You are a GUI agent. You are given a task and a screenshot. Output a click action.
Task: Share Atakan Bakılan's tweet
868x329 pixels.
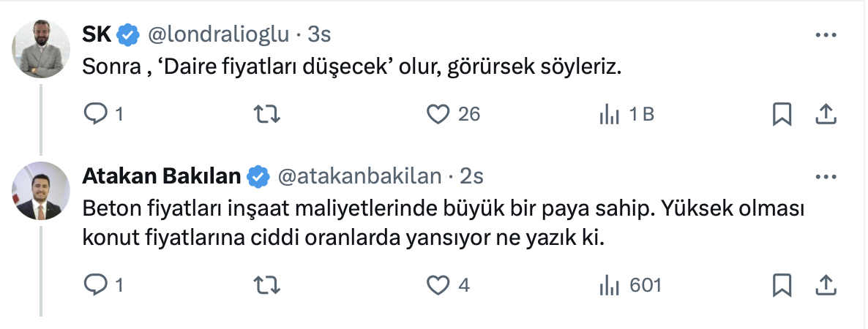(826, 285)
